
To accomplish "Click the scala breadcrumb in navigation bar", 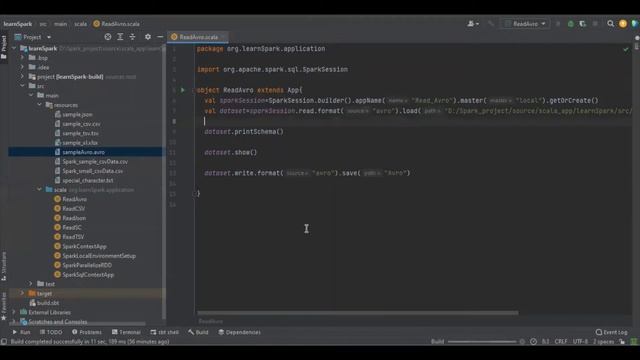I will click(80, 24).
